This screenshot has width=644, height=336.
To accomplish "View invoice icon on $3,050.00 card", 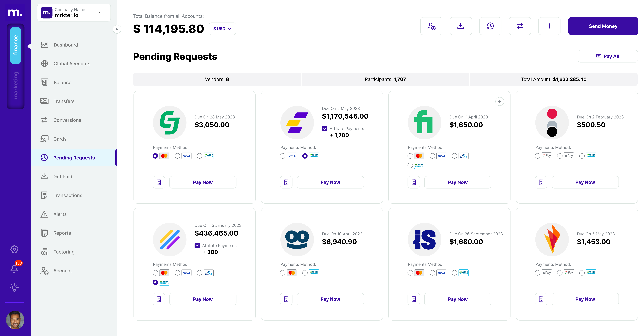I will click(x=159, y=182).
